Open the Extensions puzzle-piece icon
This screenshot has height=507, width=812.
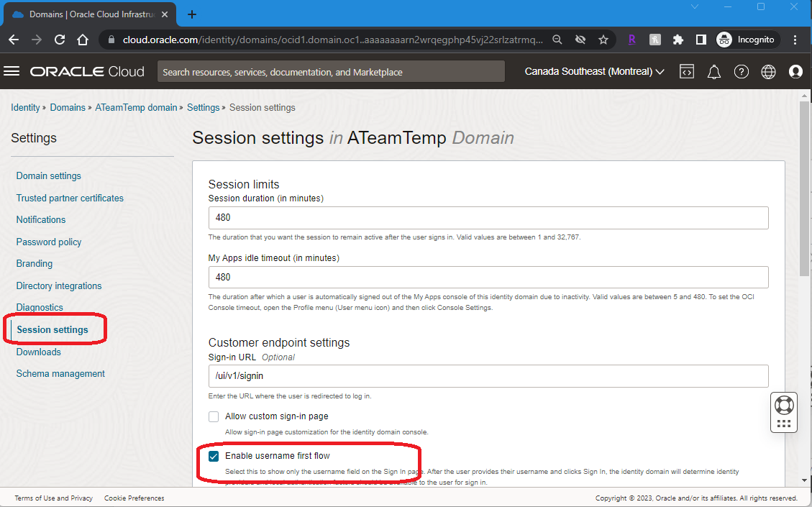(678, 40)
